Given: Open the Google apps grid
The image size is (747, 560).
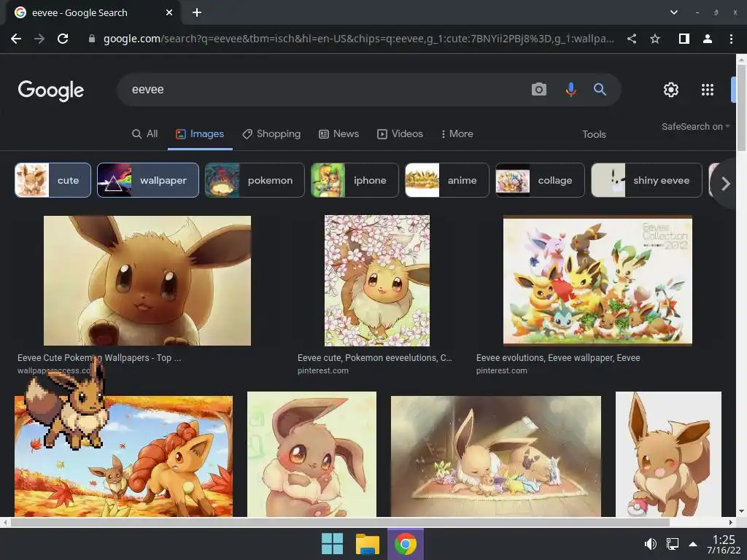Looking at the screenshot, I should pyautogui.click(x=708, y=90).
